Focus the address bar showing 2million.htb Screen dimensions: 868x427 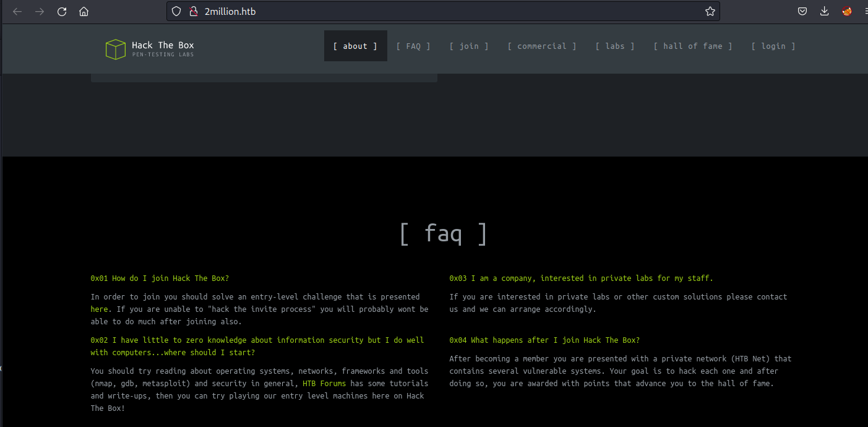pos(433,11)
